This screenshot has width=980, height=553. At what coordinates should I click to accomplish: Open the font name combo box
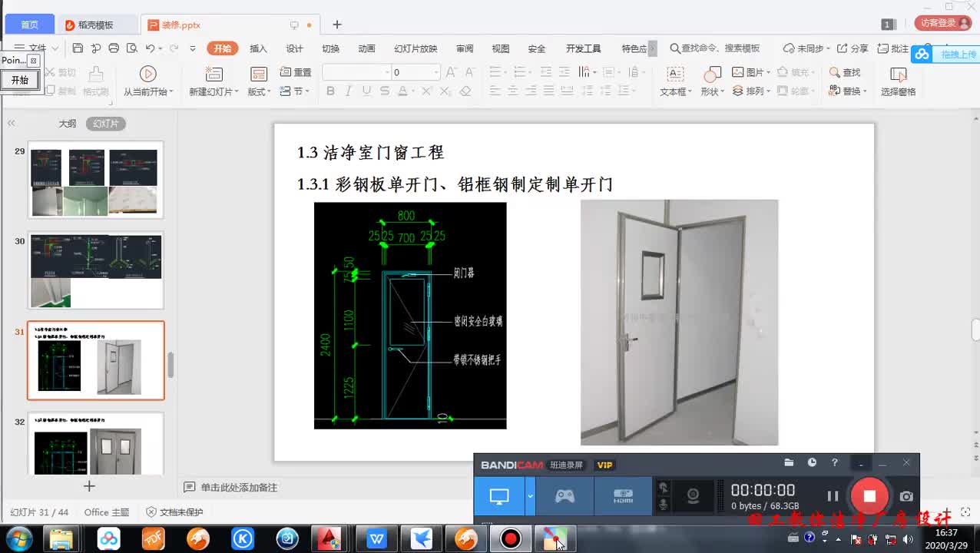coord(356,72)
